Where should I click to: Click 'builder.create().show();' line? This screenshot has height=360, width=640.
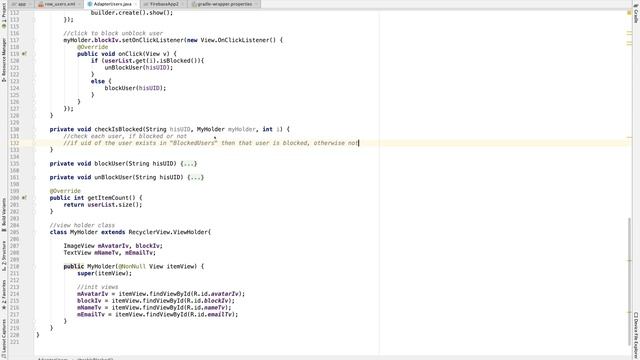[x=132, y=13]
